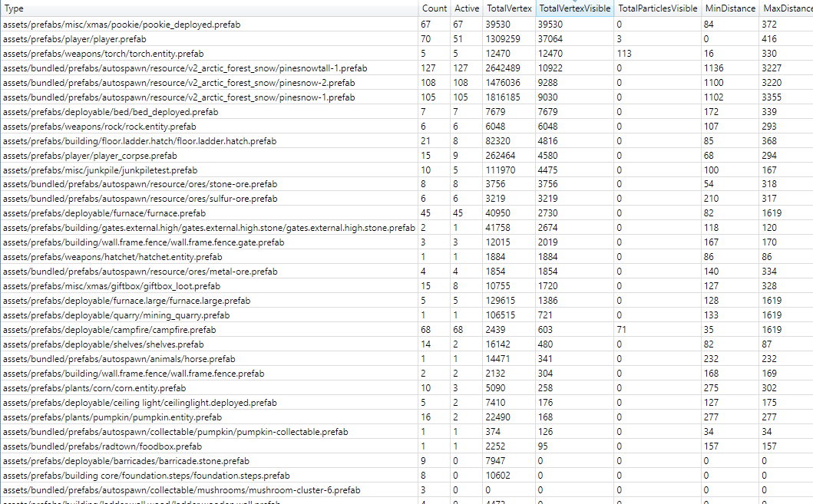Click the TotalParticlesVisible column header
813x504 pixels.
pos(657,8)
